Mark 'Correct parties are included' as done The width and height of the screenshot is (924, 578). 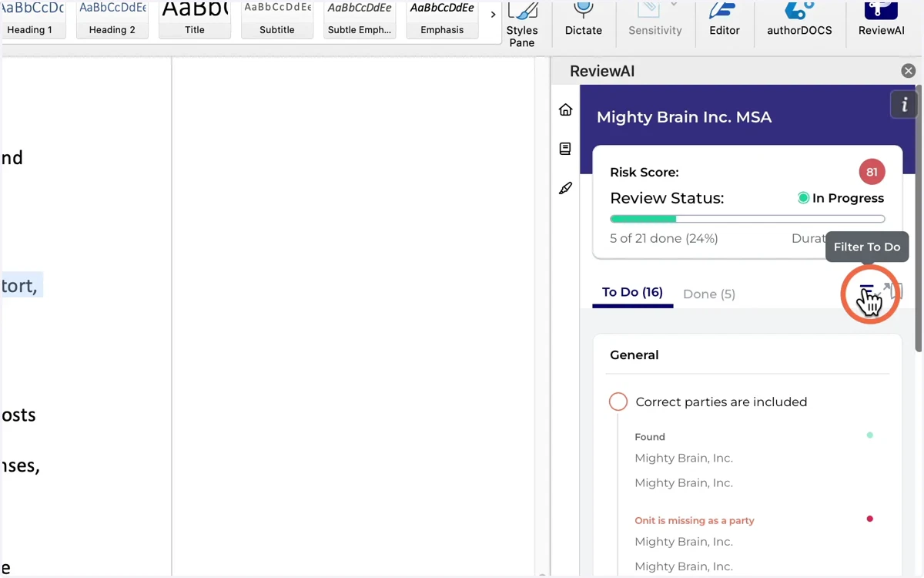click(618, 402)
